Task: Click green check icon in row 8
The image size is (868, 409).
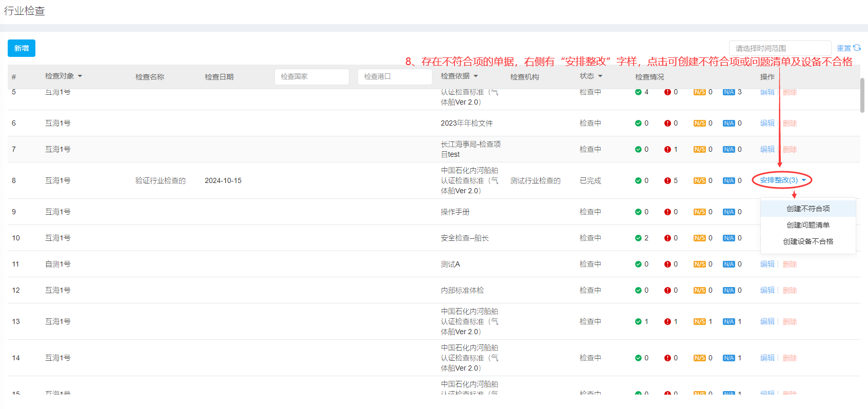Action: pos(638,180)
